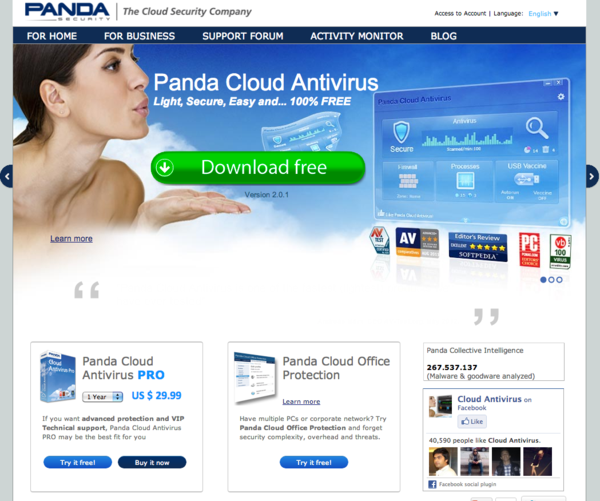Select the third carousel pagination dot
This screenshot has width=600, height=501.
(560, 280)
